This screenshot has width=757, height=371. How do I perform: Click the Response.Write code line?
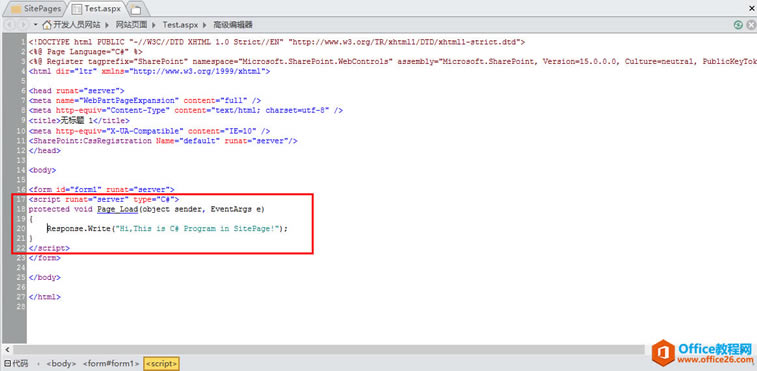[167, 228]
